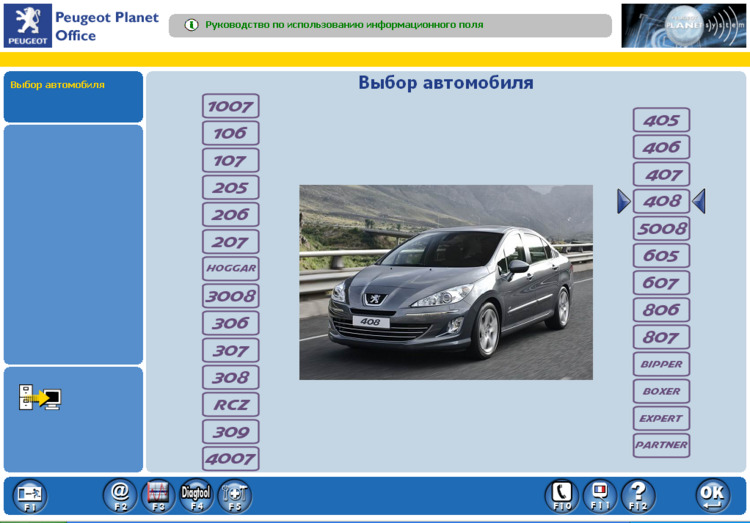
Task: Choose the 309 model button
Action: (231, 432)
